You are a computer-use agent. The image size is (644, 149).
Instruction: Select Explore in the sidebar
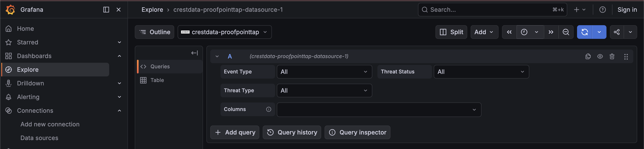[x=55, y=70]
